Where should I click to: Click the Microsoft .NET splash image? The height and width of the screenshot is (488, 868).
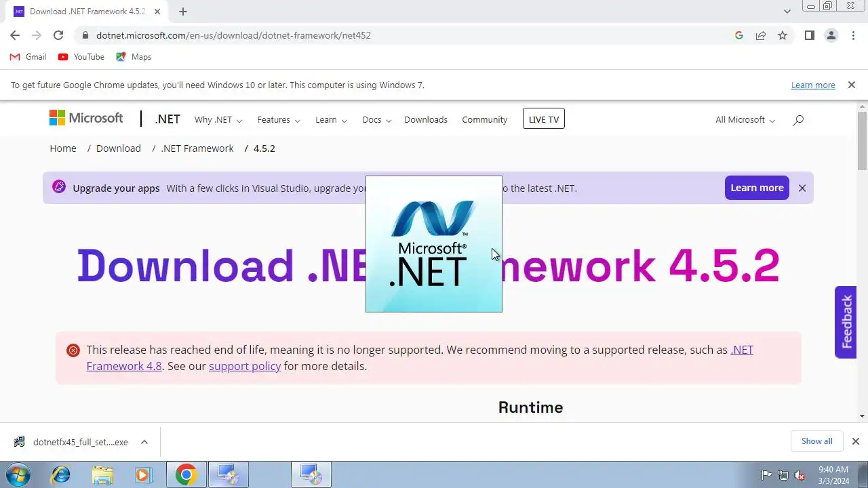click(x=434, y=244)
